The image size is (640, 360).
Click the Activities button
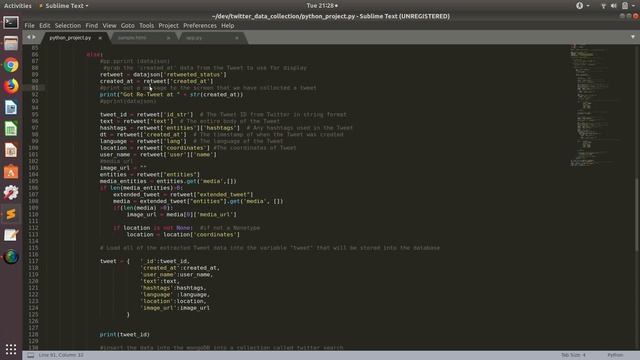pos(18,6)
